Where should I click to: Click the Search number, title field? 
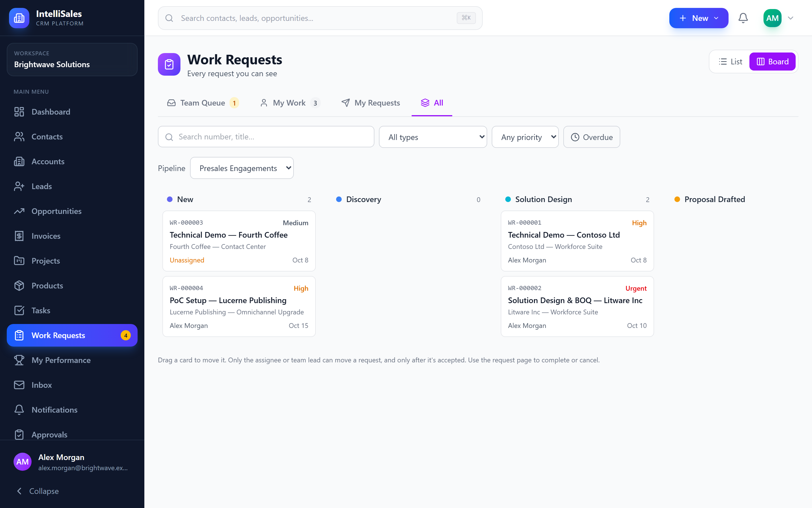point(266,137)
